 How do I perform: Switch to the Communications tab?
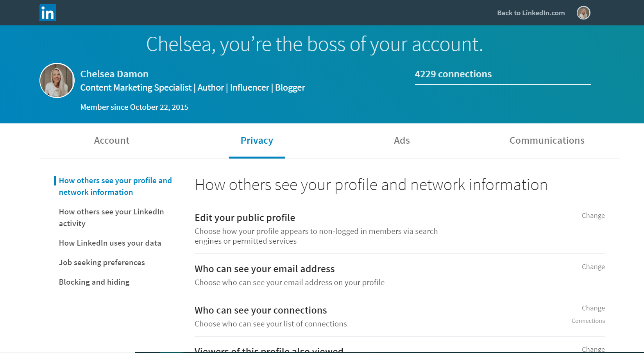547,141
